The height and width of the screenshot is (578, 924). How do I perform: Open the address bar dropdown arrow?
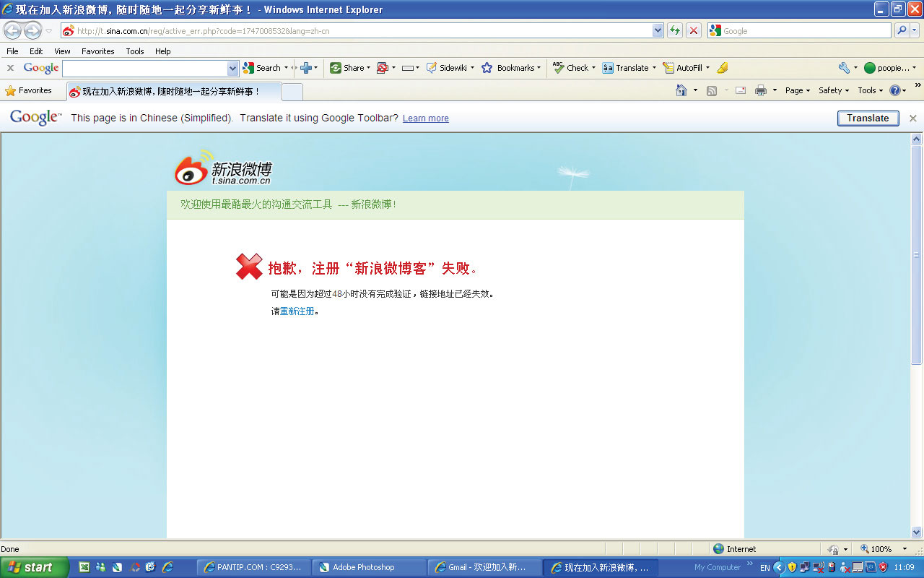pos(658,30)
